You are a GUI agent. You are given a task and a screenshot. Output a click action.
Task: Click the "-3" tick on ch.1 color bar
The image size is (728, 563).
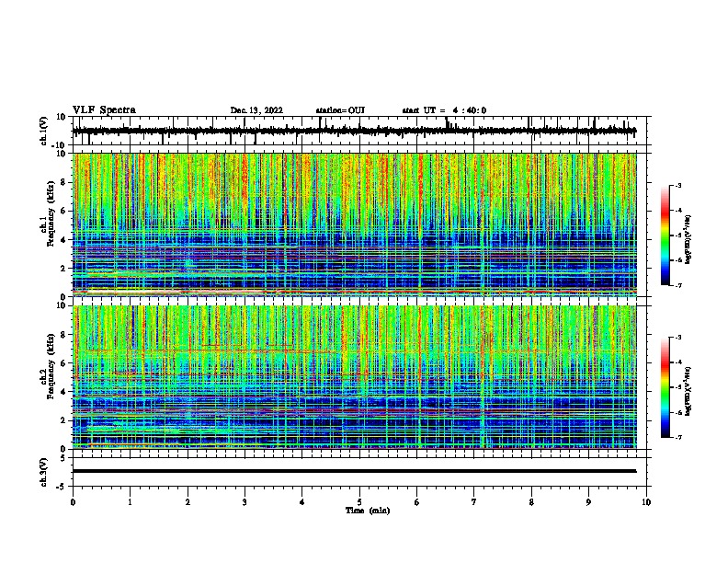click(x=677, y=185)
